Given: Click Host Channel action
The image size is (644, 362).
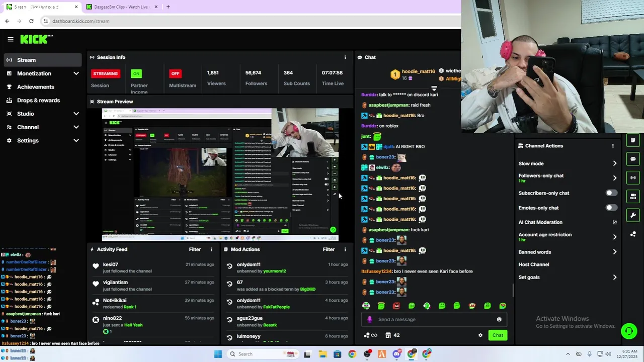Looking at the screenshot, I should (x=534, y=264).
